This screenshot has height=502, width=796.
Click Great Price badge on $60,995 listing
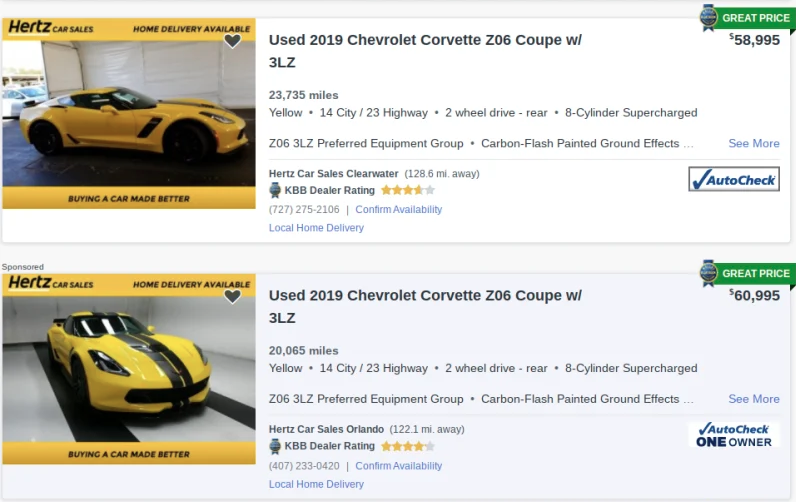coord(746,273)
